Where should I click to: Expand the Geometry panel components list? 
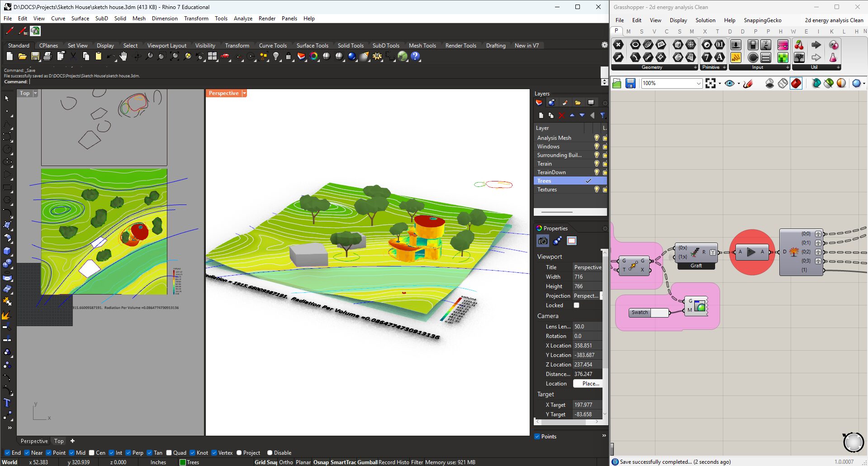point(695,67)
